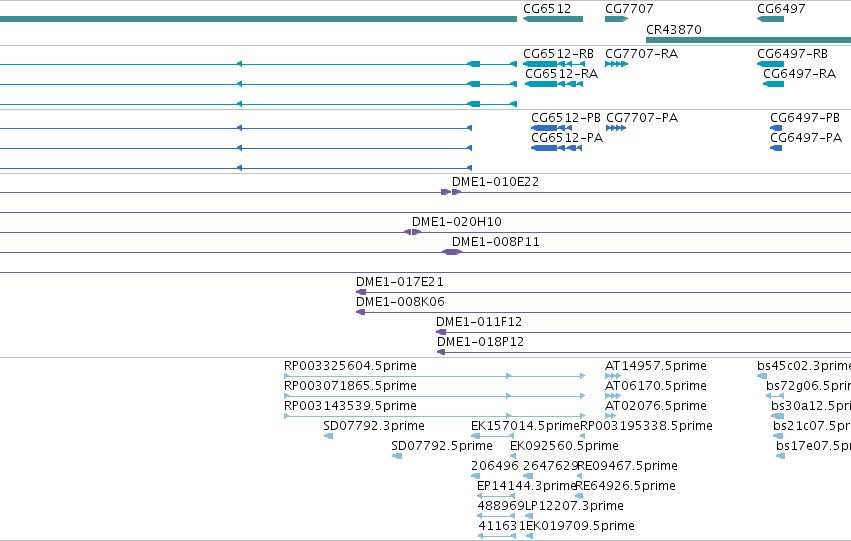Select EST RP003143539.5prime

(434, 416)
